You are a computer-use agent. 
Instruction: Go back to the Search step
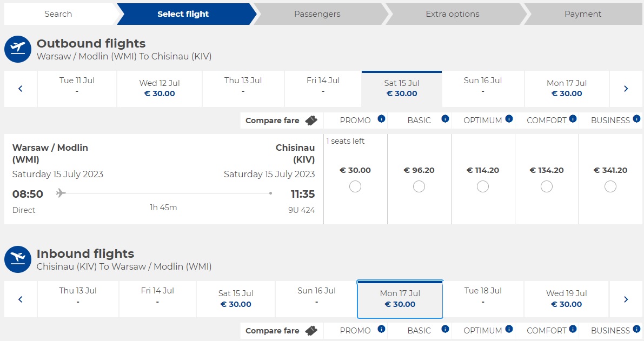[58, 14]
